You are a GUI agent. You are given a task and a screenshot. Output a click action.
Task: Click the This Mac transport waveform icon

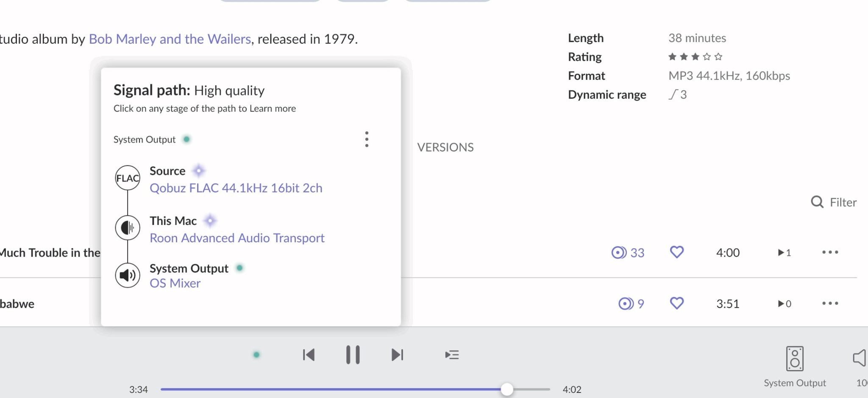(x=128, y=228)
